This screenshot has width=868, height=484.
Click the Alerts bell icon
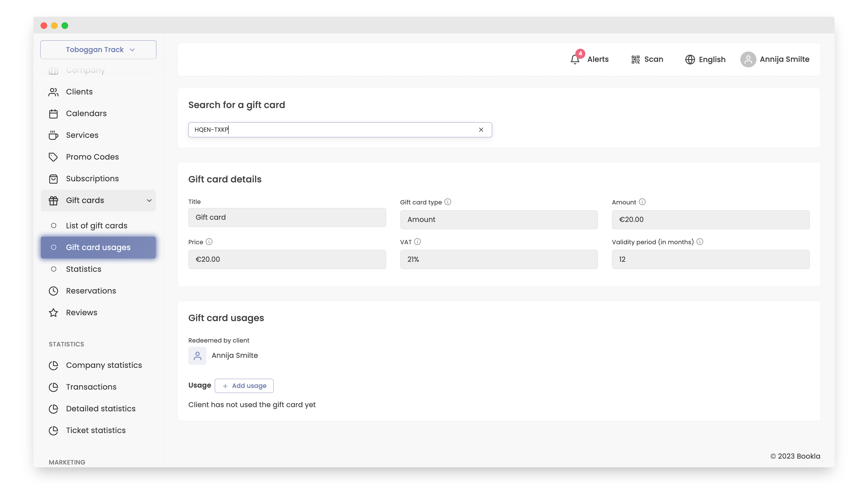575,59
